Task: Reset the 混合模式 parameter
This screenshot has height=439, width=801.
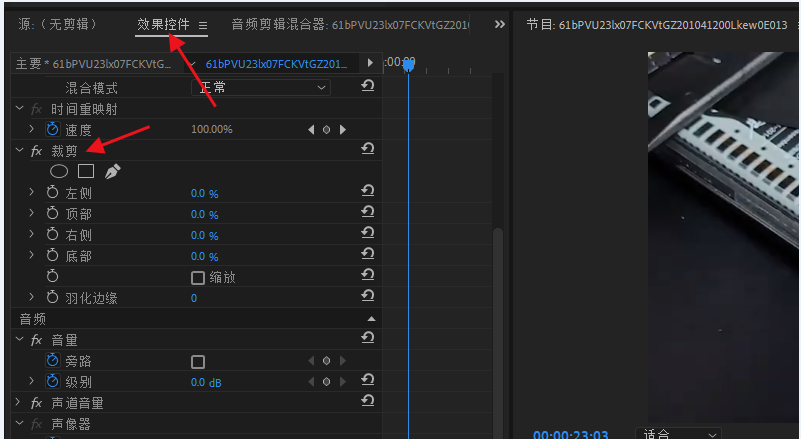Action: (368, 86)
